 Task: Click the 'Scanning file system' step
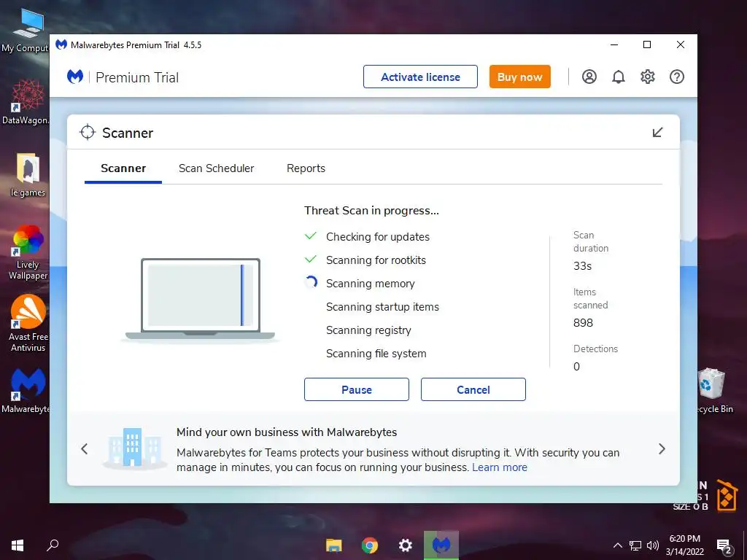click(x=376, y=354)
